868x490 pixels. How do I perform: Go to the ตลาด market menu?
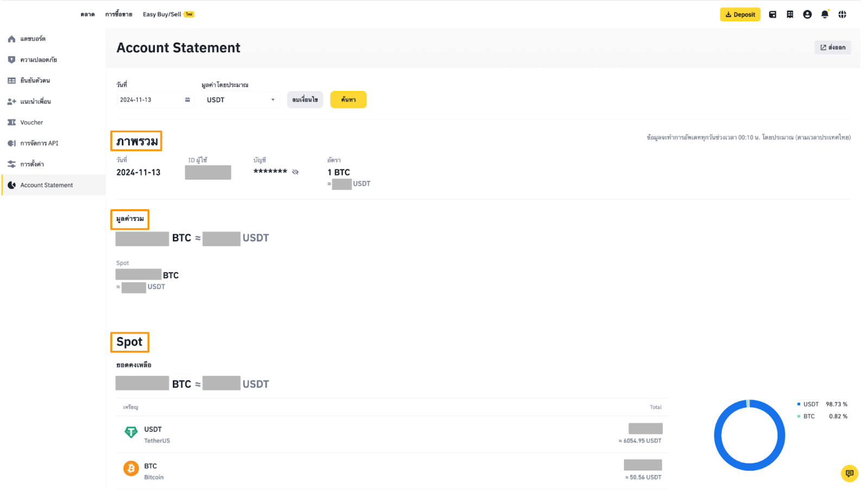[x=87, y=15]
